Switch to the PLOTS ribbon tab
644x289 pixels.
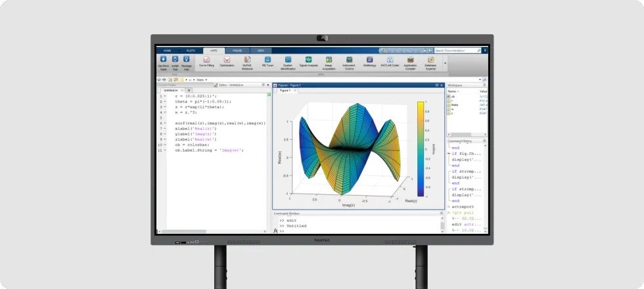tap(191, 51)
